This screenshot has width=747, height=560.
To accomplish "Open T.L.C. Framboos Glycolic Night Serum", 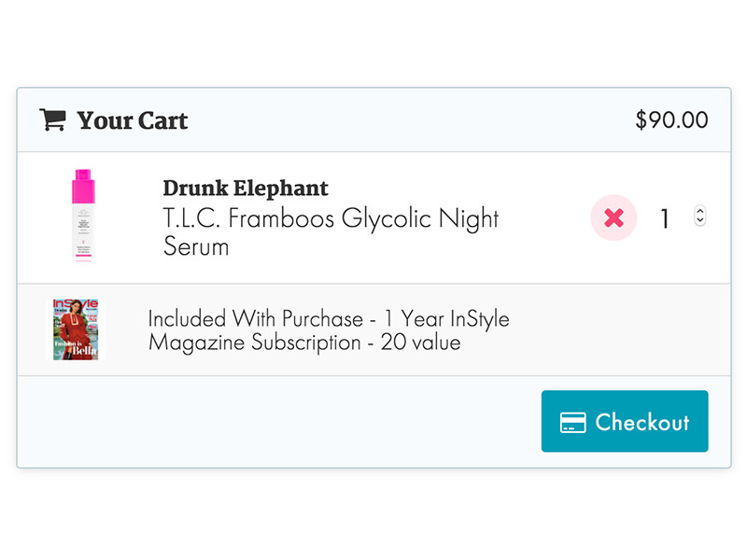I will coord(331,219).
